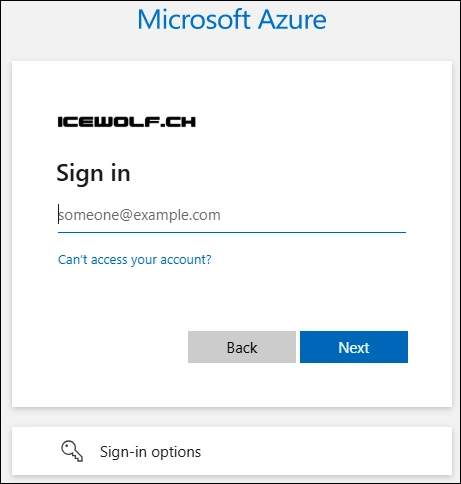Go back with the Back button
Image resolution: width=461 pixels, height=484 pixels.
click(x=242, y=347)
